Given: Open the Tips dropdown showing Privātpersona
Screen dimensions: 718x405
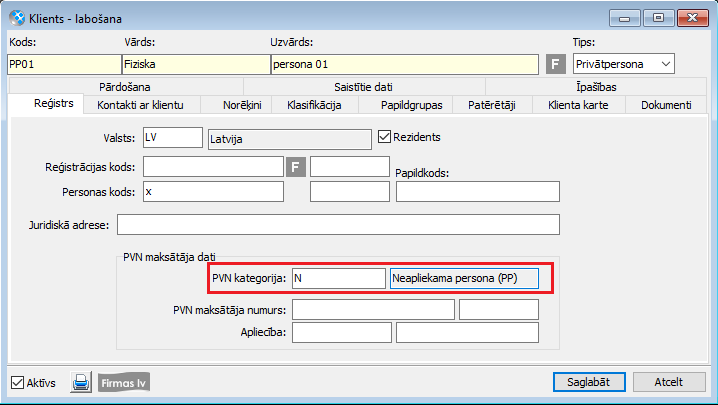Looking at the screenshot, I should 624,64.
